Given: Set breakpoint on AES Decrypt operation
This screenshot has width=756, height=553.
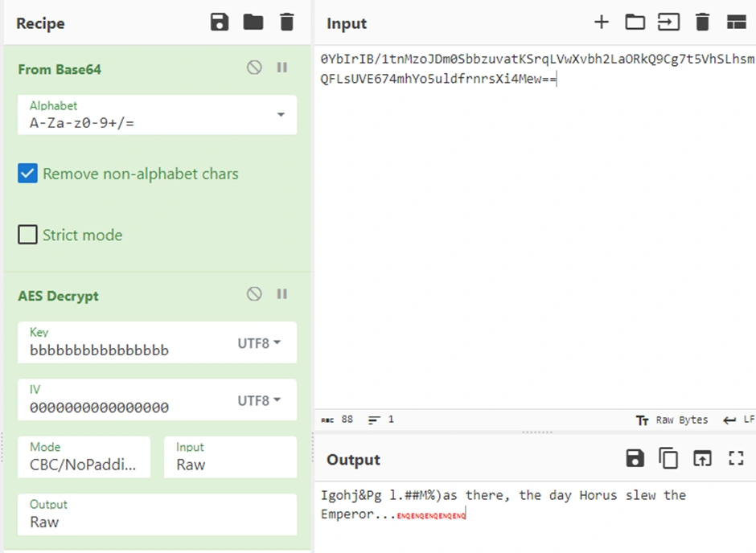Looking at the screenshot, I should pyautogui.click(x=282, y=294).
